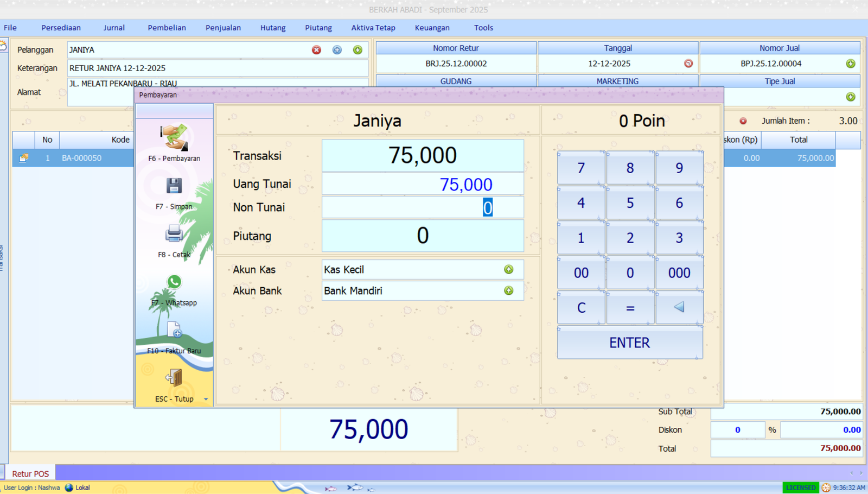Switch to the Retur POS tab
The width and height of the screenshot is (868, 494).
[30, 473]
